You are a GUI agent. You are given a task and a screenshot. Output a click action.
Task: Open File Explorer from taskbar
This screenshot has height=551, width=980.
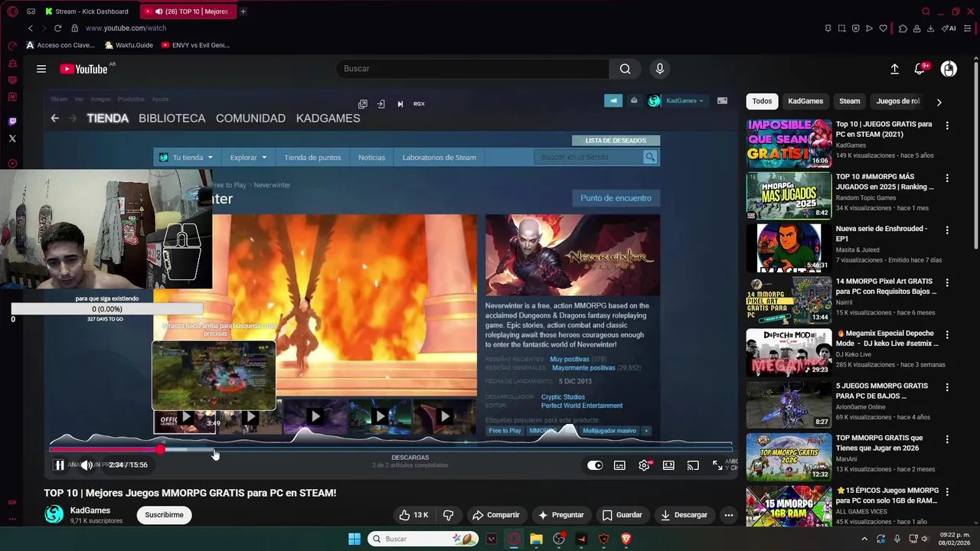tap(536, 539)
